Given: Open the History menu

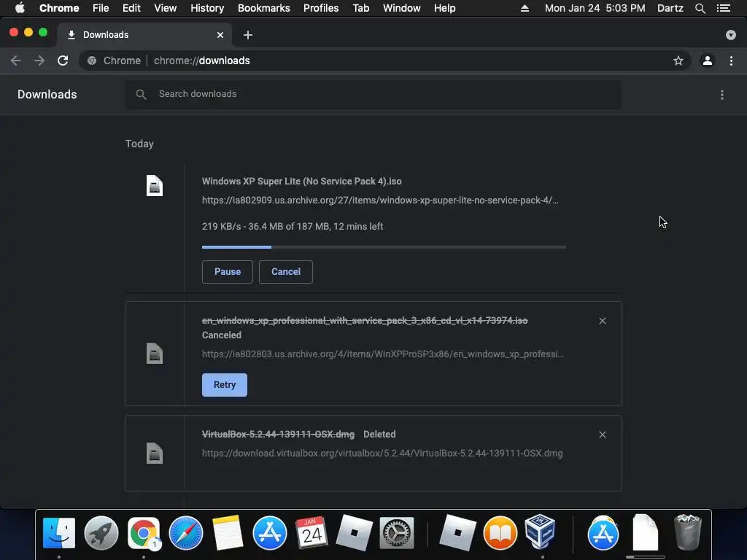Looking at the screenshot, I should (207, 8).
